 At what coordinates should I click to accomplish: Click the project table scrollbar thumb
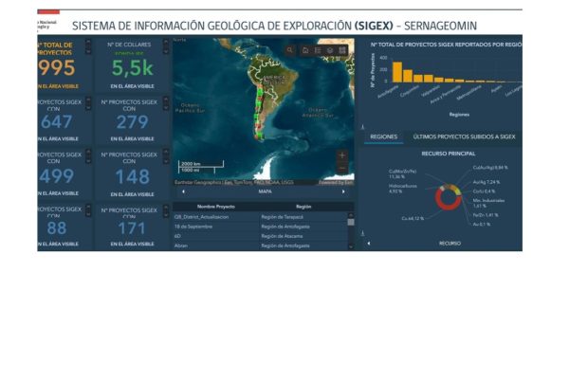351,222
